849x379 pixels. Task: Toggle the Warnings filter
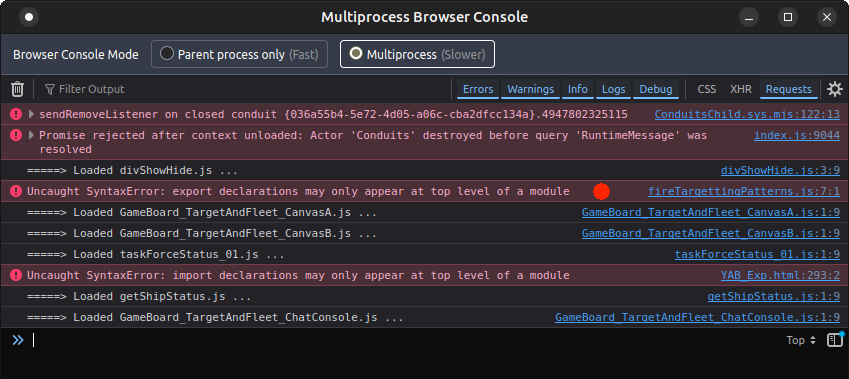click(x=531, y=89)
